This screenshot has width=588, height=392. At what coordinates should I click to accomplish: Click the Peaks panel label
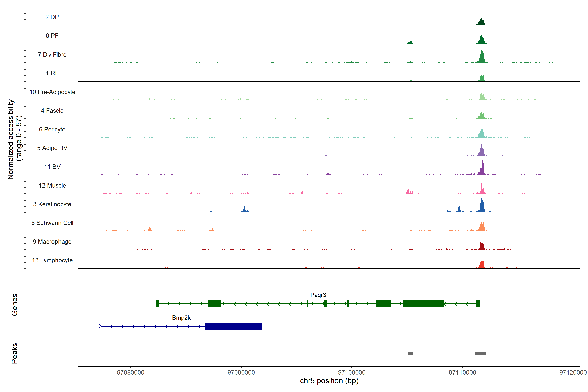(15, 353)
